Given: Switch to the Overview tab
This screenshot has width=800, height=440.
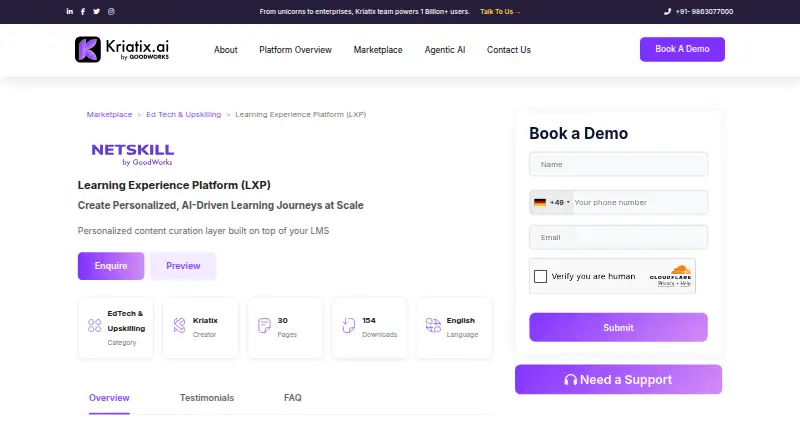Looking at the screenshot, I should tap(109, 398).
